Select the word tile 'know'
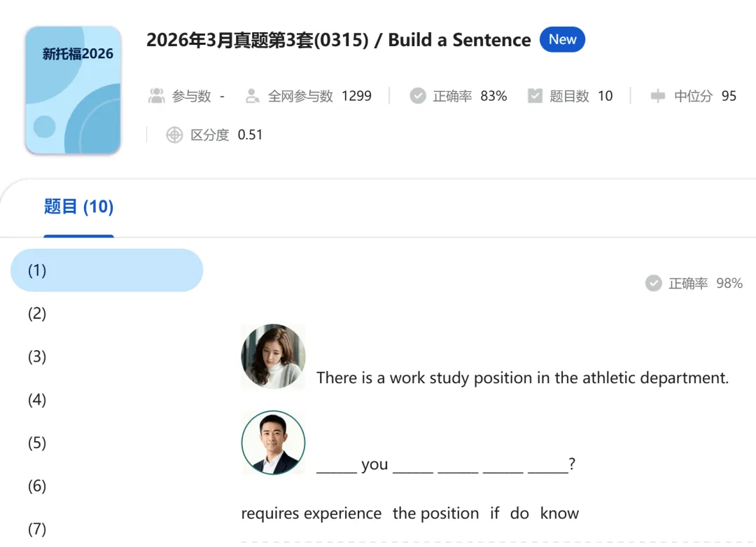The image size is (756, 547). point(559,513)
